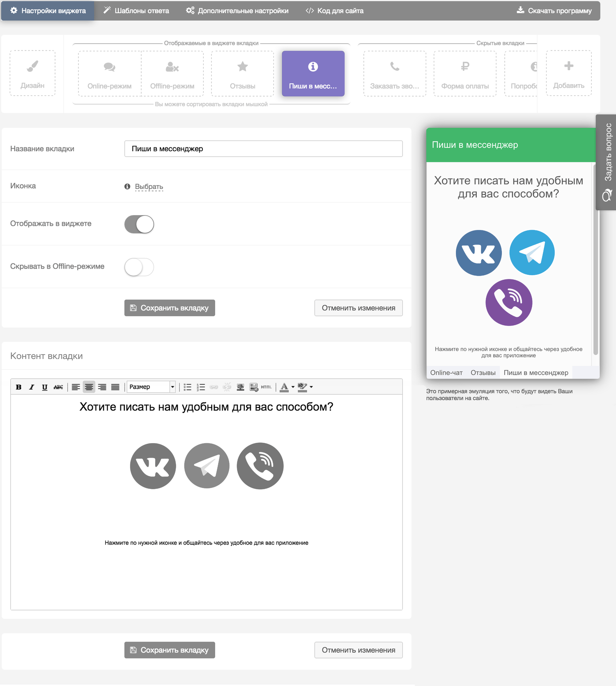Screen dimensions: 616x686
Task: Click the editor heading 'Хотите писать нам…'
Action: pos(207,407)
